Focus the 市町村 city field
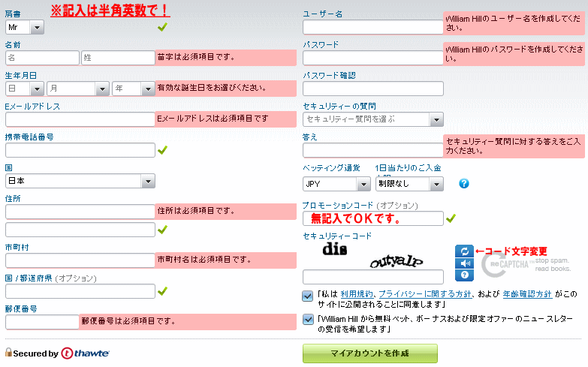 80,260
